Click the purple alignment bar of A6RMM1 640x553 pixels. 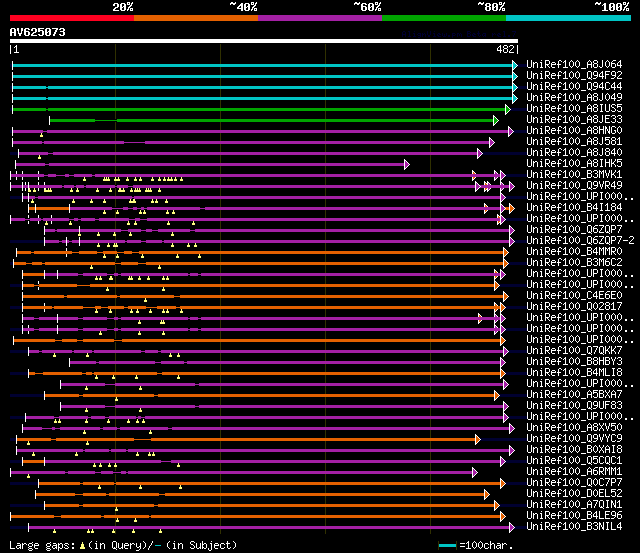tap(241, 473)
